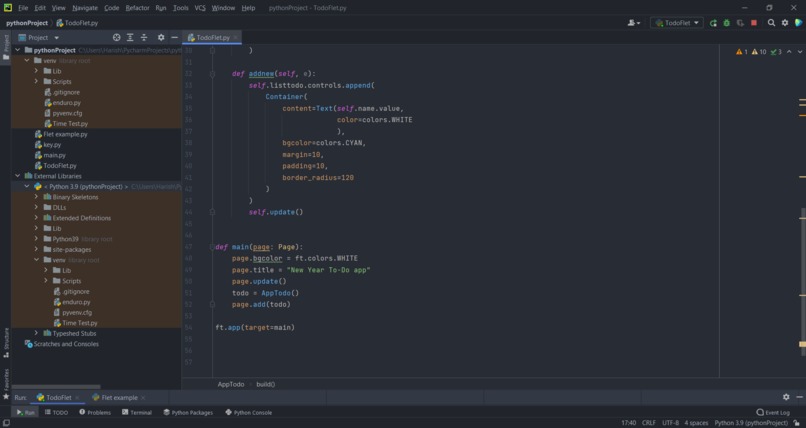This screenshot has height=428, width=806.
Task: Collapse all icon in Project panel header
Action: [x=144, y=38]
